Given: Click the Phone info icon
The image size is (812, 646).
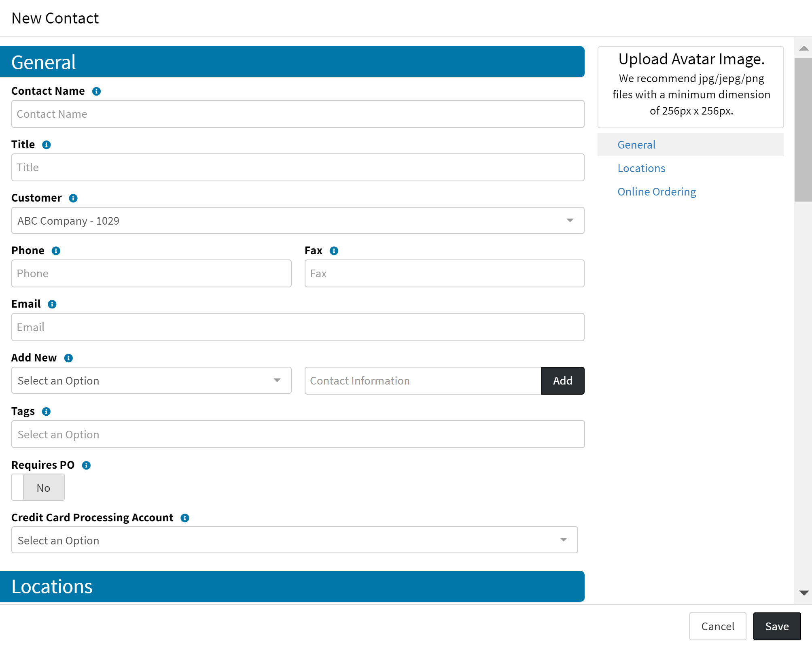Looking at the screenshot, I should [x=56, y=251].
